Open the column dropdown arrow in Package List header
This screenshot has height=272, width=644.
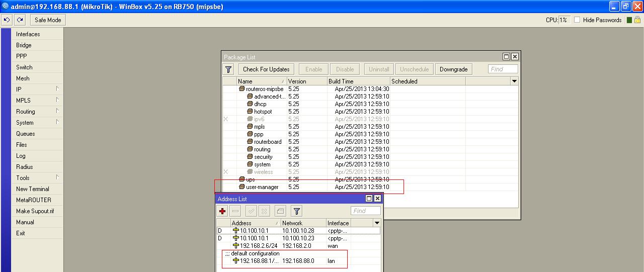(514, 81)
